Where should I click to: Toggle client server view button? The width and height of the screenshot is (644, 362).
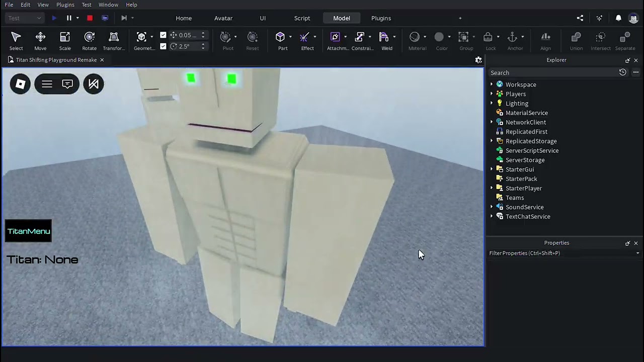(x=105, y=18)
